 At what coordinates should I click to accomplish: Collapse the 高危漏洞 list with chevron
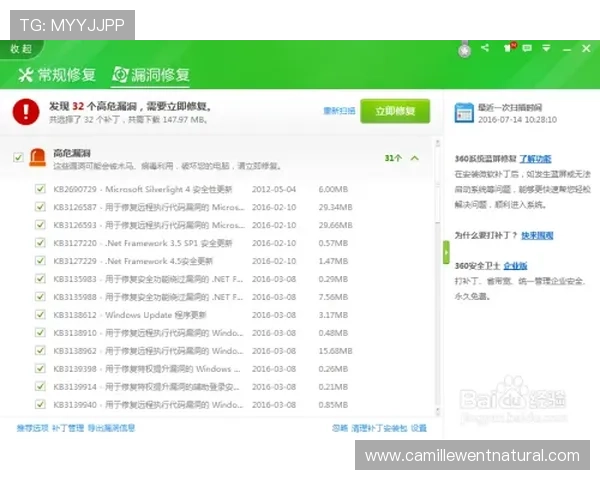(x=415, y=158)
